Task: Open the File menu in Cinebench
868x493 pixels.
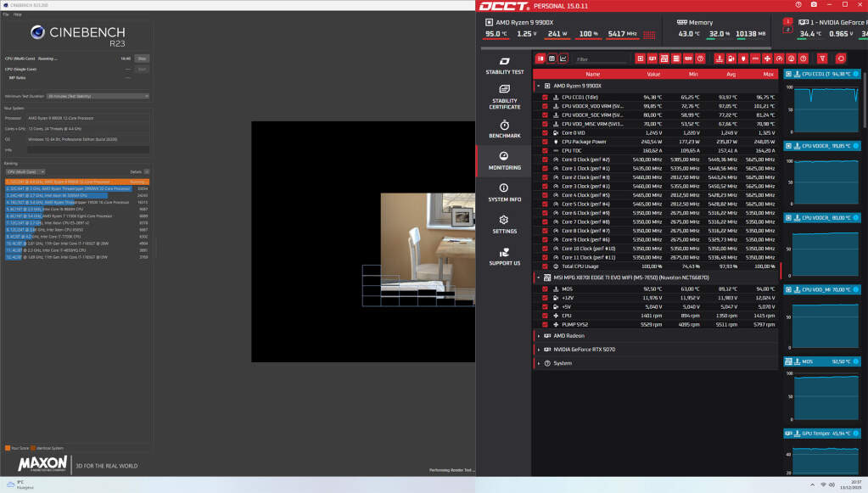Action: coord(6,14)
